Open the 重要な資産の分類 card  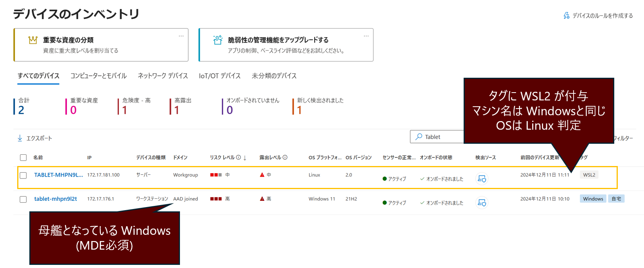[x=101, y=45]
